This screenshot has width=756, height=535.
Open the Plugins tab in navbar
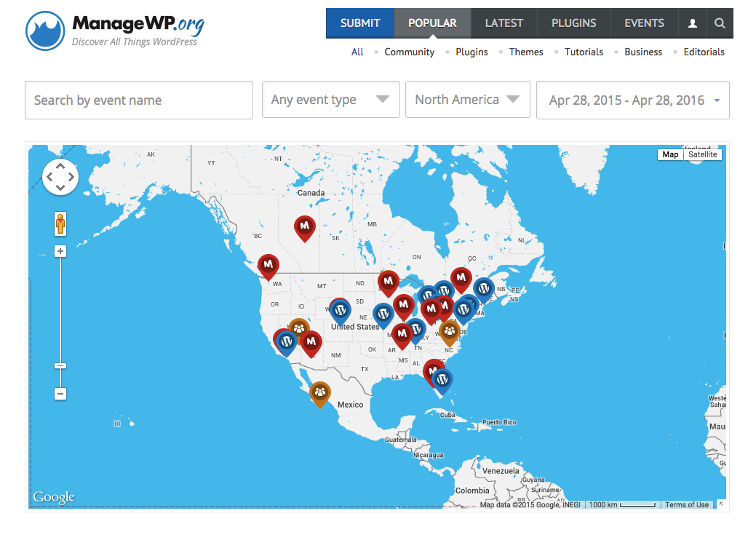coord(573,23)
